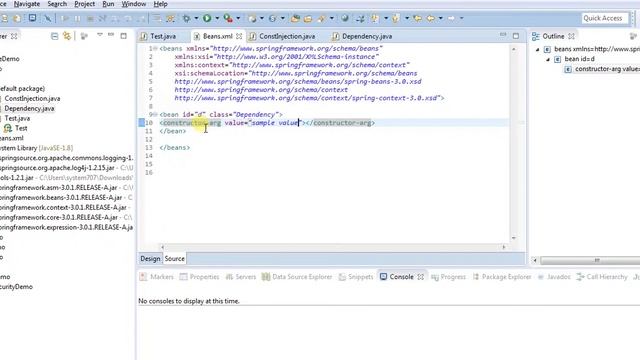Click the web browser globe icon

pyautogui.click(x=345, y=18)
